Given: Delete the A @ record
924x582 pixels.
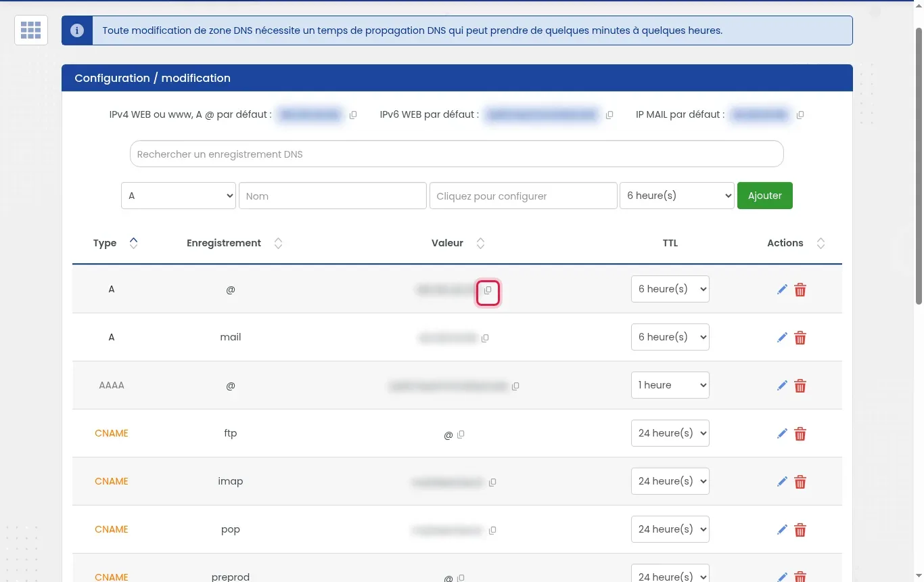Looking at the screenshot, I should [800, 290].
